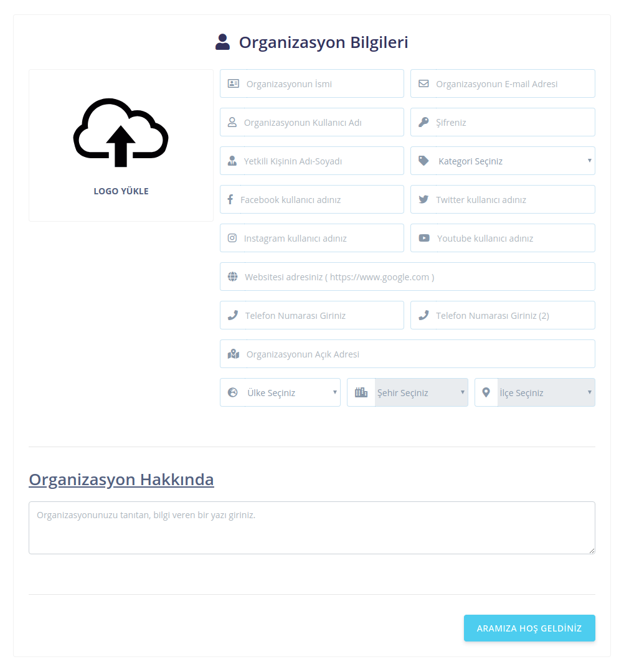
Task: Click the envelope icon in E-mail field
Action: pyautogui.click(x=423, y=84)
